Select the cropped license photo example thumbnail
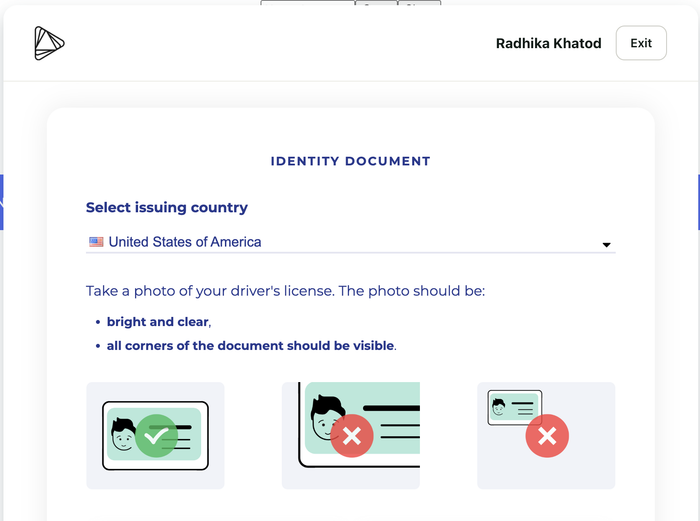The height and width of the screenshot is (521, 700). click(x=351, y=435)
